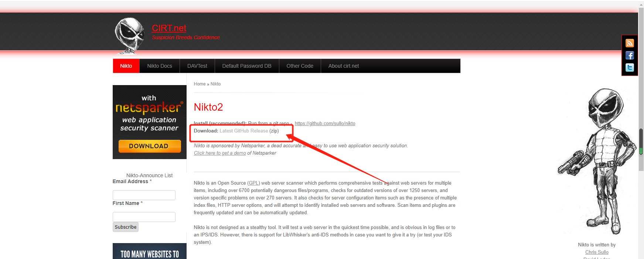Click the alien head site logo

[130, 36]
